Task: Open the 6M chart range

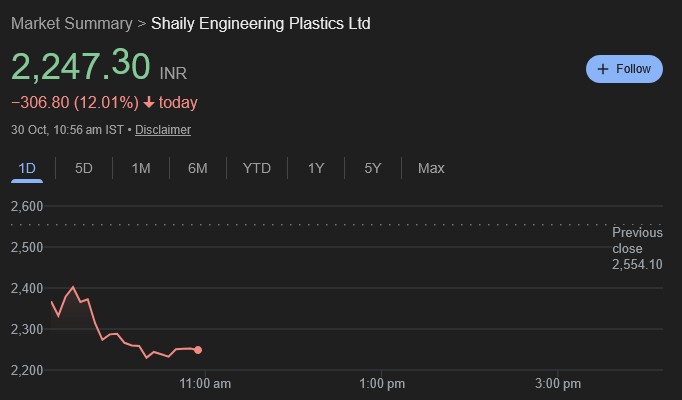Action: tap(197, 168)
